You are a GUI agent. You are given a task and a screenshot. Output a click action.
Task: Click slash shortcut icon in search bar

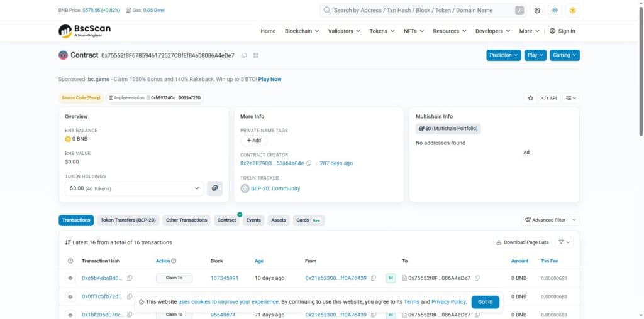[x=519, y=10]
